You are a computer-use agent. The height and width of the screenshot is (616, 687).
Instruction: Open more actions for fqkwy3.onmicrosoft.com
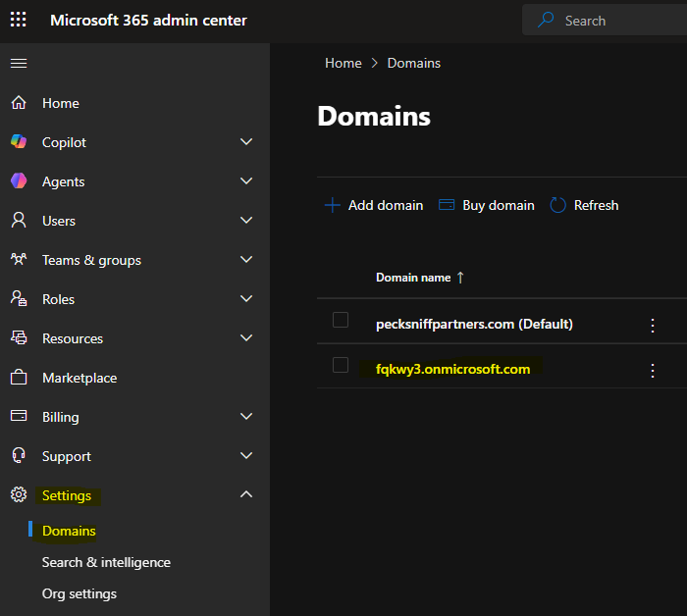653,371
